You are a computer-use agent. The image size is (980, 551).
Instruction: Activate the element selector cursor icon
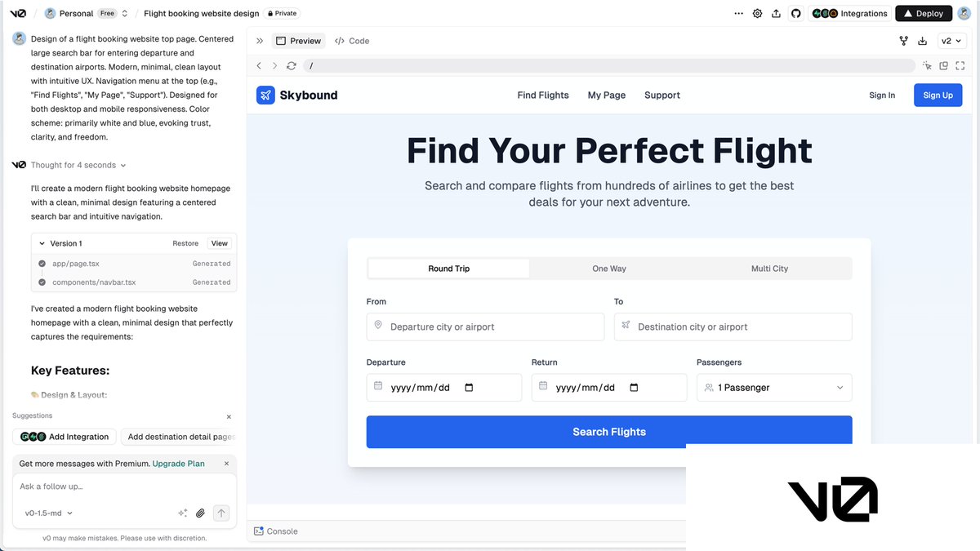tap(927, 66)
